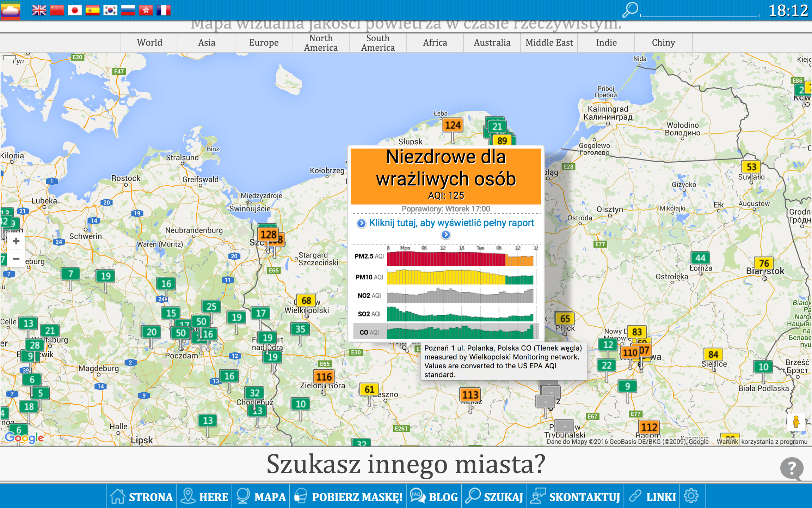This screenshot has width=812, height=508.
Task: Select the Street View pegman icon
Action: tap(796, 422)
